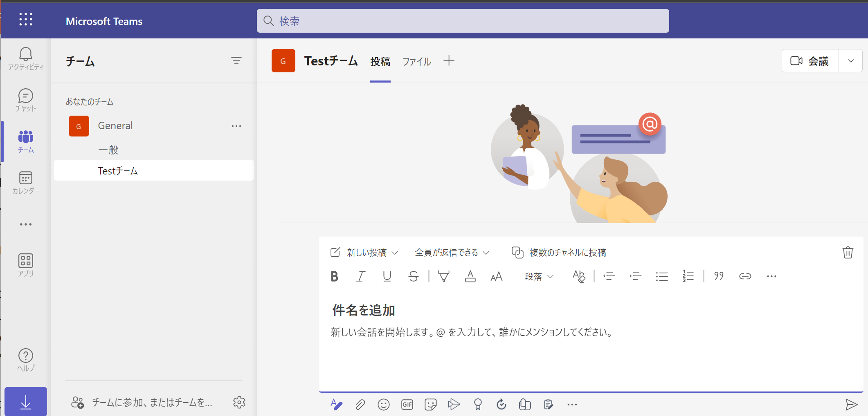The height and width of the screenshot is (416, 868).
Task: Open manage teams gear icon
Action: [239, 402]
